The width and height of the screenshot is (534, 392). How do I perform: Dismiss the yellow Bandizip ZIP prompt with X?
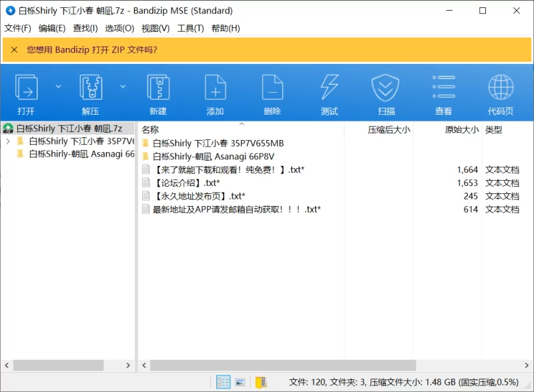click(14, 50)
